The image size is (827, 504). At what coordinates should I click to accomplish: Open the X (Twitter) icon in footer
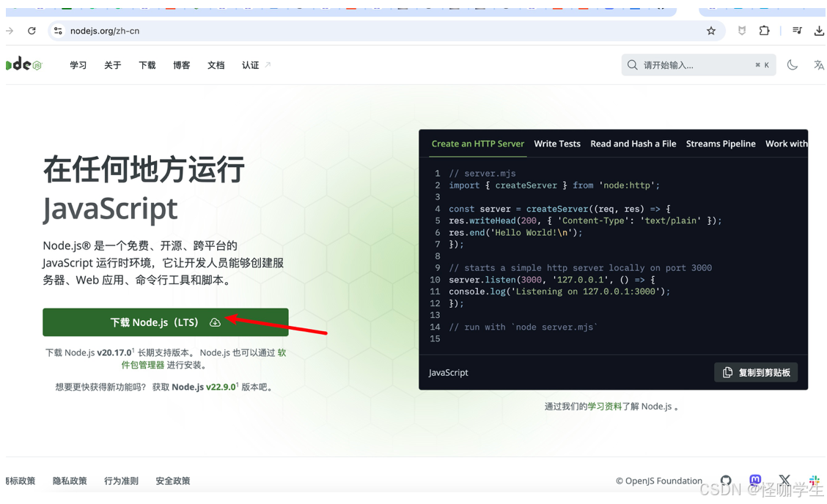pos(784,480)
